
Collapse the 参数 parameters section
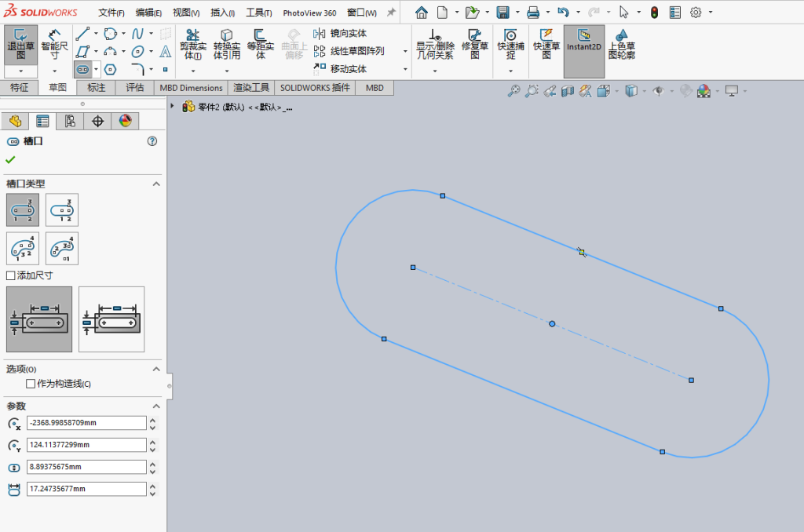coord(156,406)
